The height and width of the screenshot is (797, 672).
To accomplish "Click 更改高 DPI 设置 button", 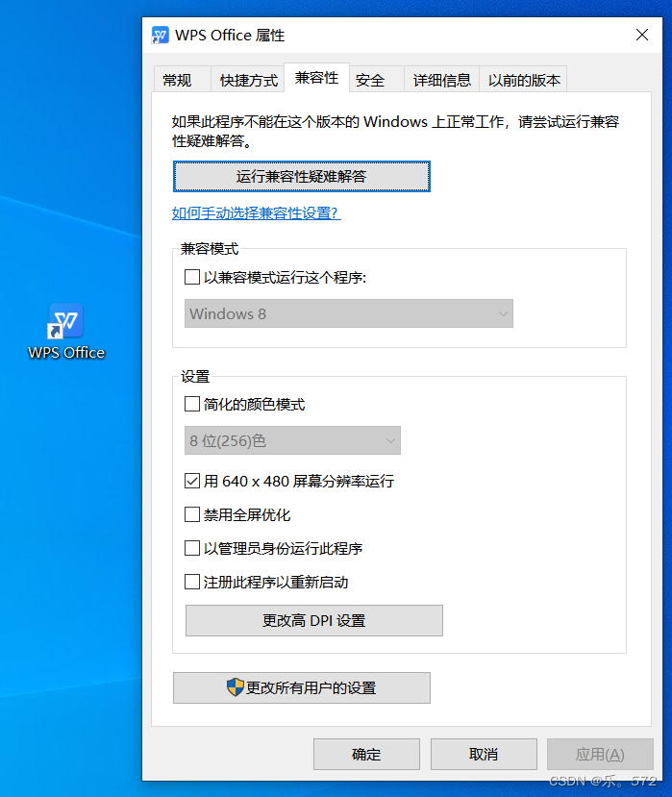I will 314,620.
